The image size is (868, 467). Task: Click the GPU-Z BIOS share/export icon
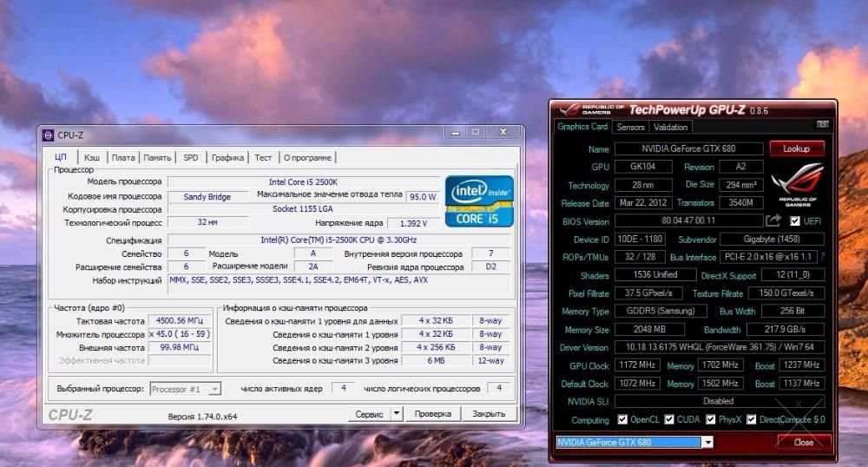(x=773, y=220)
